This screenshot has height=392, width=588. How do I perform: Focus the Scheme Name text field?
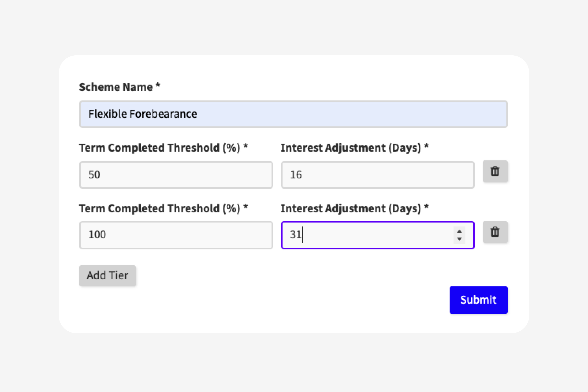pos(293,114)
